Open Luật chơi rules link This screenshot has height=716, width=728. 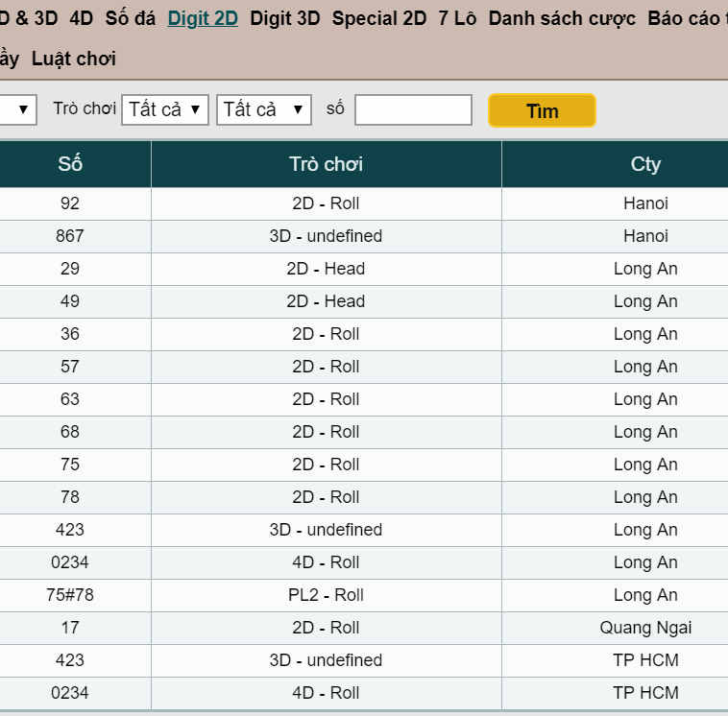pyautogui.click(x=74, y=59)
